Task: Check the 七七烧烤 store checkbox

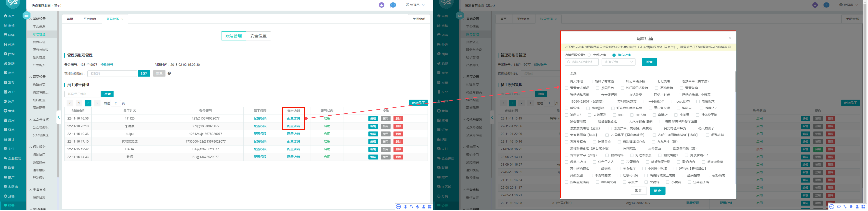Action: 654,82
